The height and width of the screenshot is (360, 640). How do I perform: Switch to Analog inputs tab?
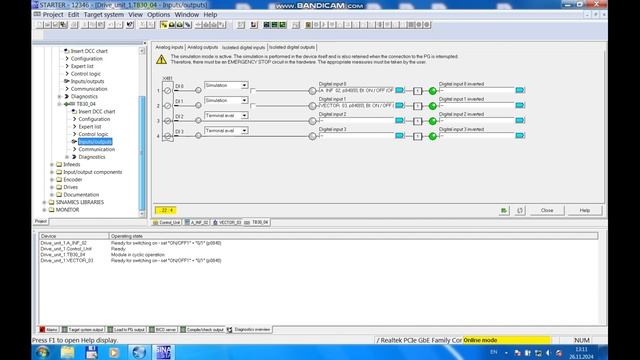[x=169, y=47]
